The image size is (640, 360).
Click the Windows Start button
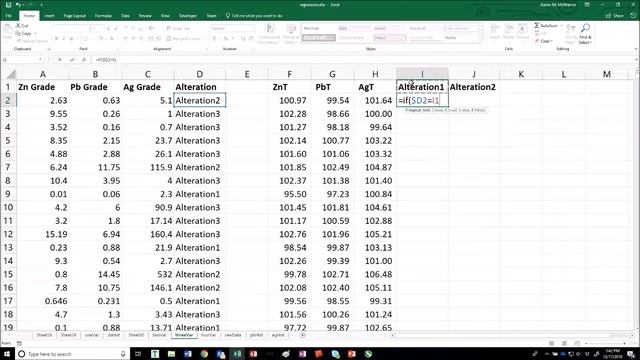7,354
